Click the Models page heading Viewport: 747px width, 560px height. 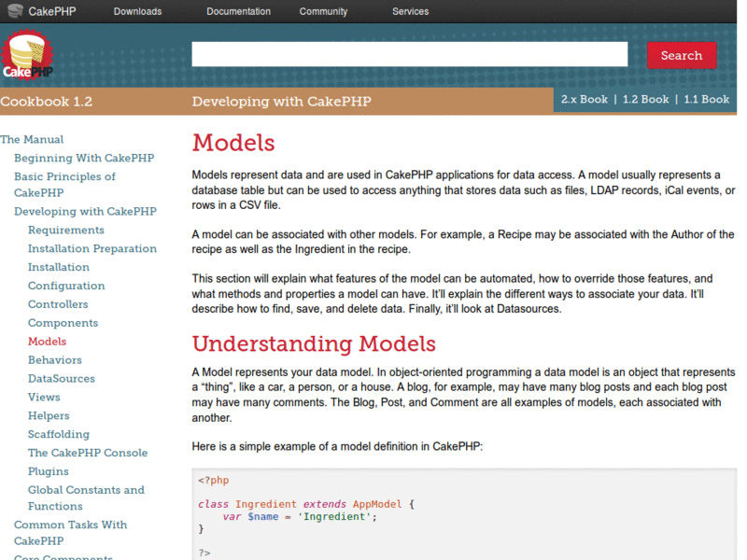point(233,143)
